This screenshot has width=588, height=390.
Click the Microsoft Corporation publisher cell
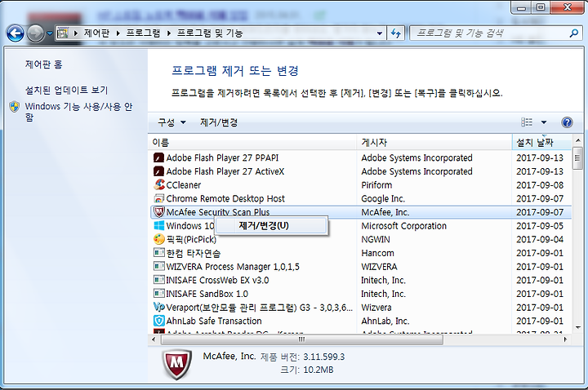403,226
